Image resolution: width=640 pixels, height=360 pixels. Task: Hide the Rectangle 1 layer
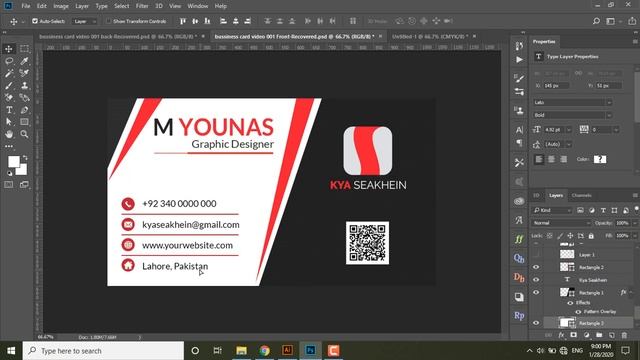tap(536, 292)
